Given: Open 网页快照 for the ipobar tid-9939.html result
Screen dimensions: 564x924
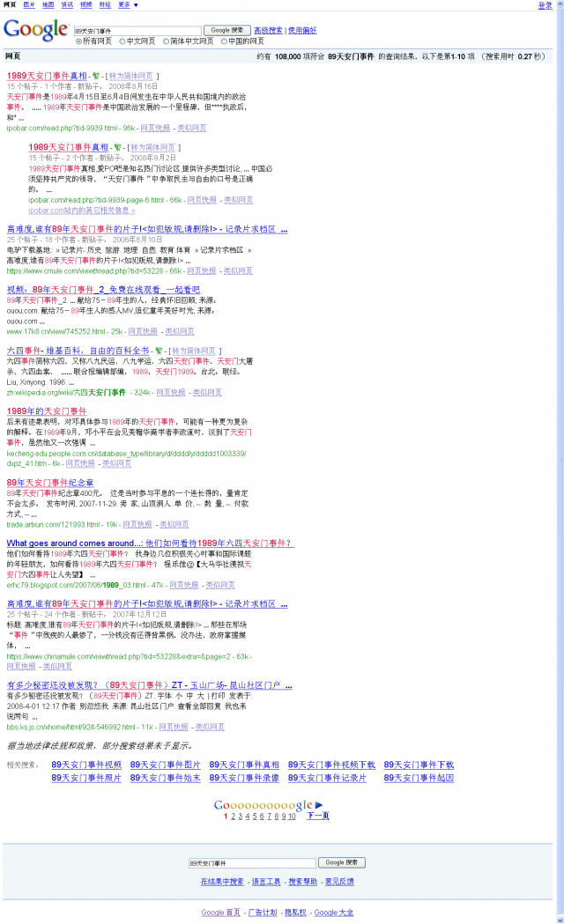Looking at the screenshot, I should tap(155, 128).
